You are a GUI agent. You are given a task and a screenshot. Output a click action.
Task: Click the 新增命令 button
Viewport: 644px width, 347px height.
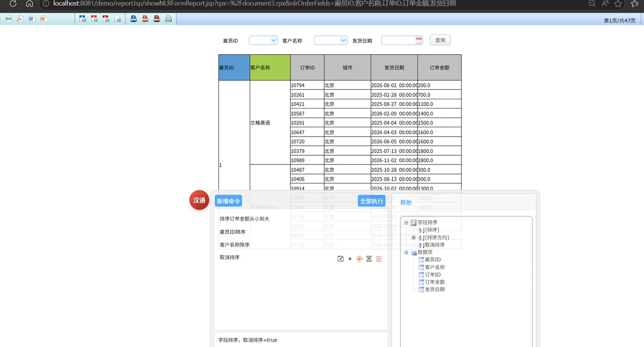pyautogui.click(x=228, y=201)
